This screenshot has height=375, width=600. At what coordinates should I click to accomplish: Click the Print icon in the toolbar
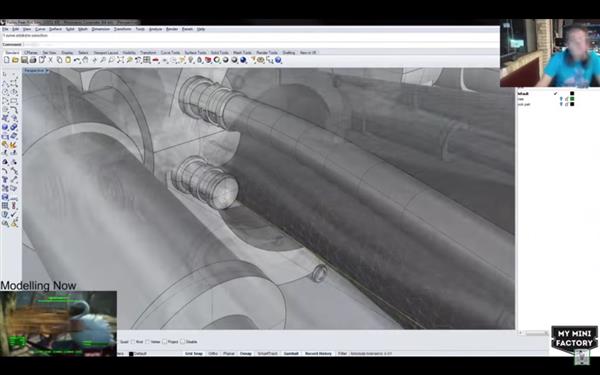pyautogui.click(x=33, y=60)
